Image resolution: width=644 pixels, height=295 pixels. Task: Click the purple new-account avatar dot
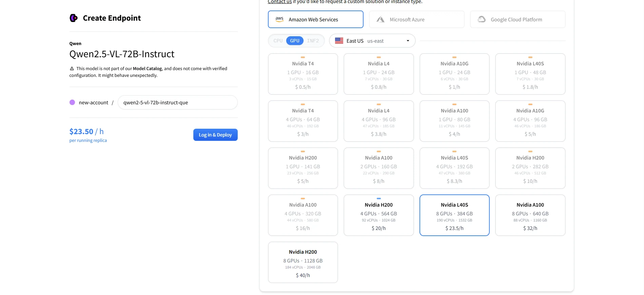pos(72,102)
